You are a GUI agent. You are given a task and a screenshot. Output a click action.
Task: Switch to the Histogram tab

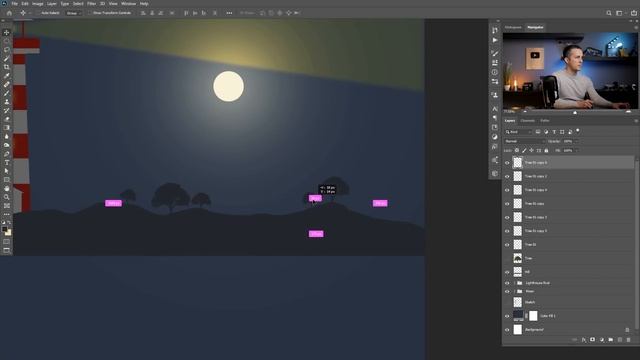(x=513, y=27)
